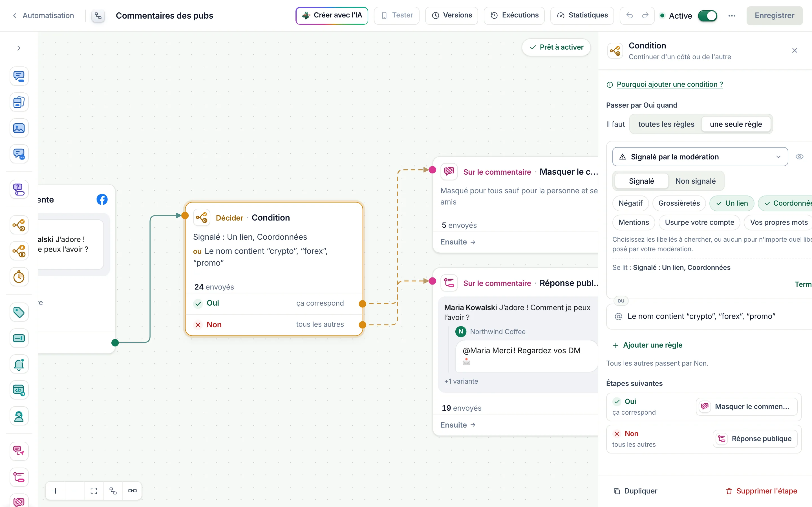This screenshot has height=507, width=812.
Task: Select the Grossièretés label chip
Action: pos(679,203)
